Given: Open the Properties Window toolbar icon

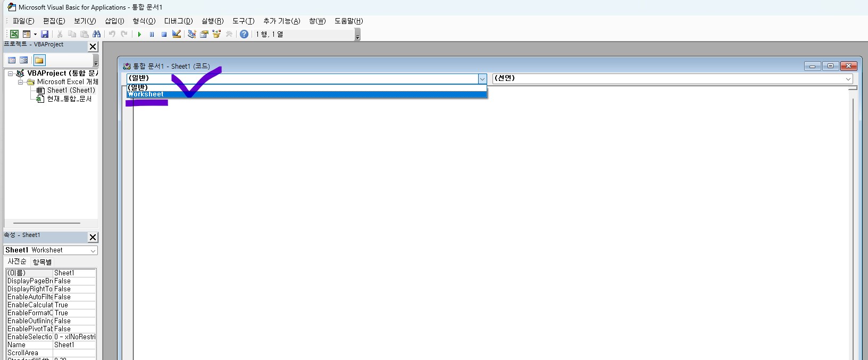Looking at the screenshot, I should point(204,34).
